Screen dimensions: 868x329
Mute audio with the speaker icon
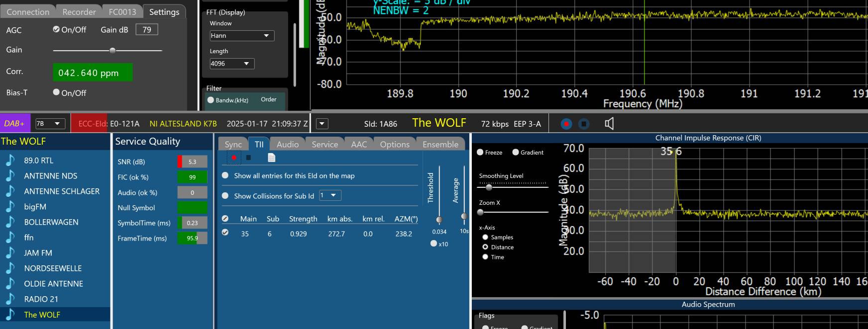pos(609,124)
